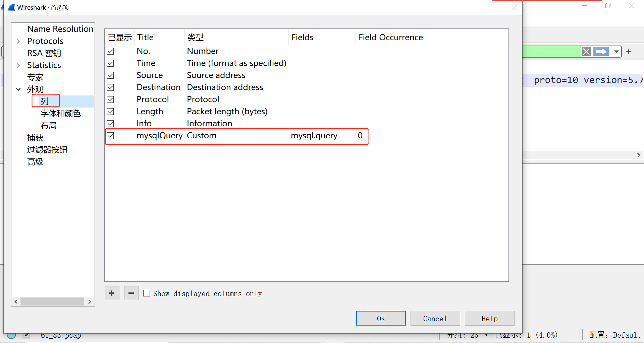Click the Custom type cell
Viewport: 644px width, 343px height.
(202, 136)
